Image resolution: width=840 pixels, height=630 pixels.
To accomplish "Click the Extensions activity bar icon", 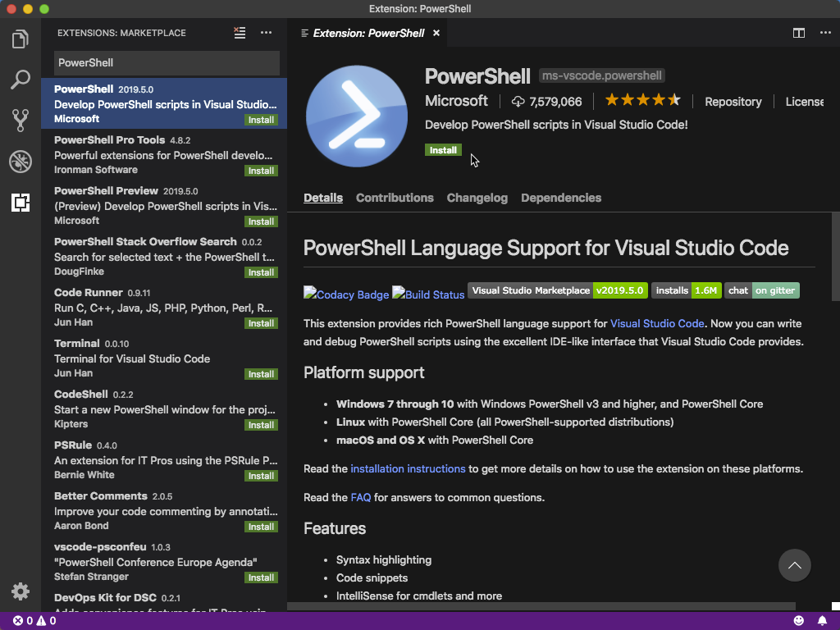I will tap(21, 203).
